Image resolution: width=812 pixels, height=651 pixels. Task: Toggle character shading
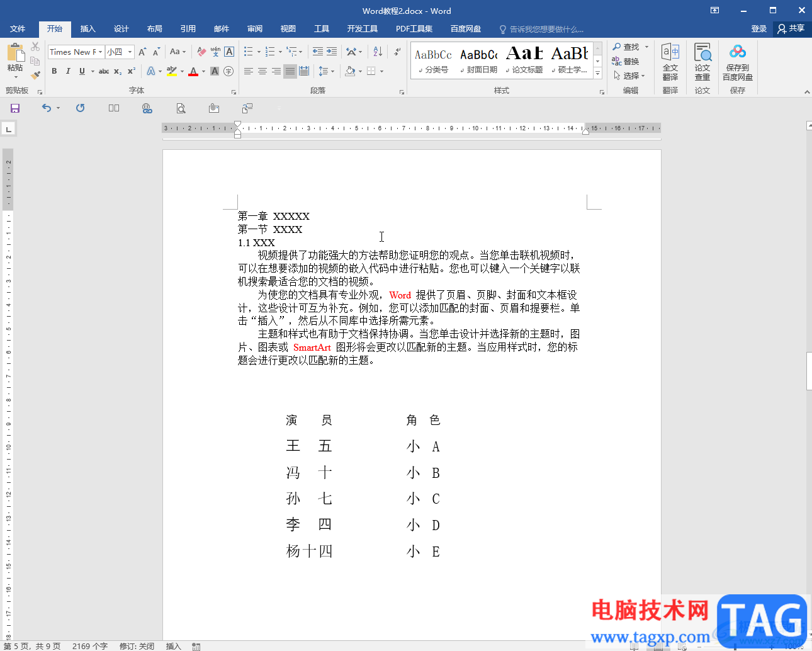click(215, 71)
